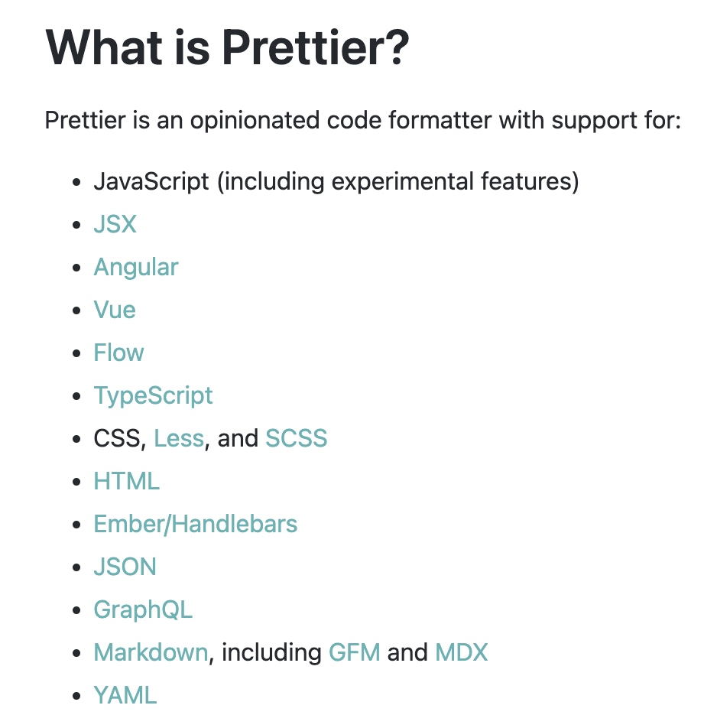The width and height of the screenshot is (717, 728).
Task: Click the opinionated code formatter sentence
Action: pos(363,121)
